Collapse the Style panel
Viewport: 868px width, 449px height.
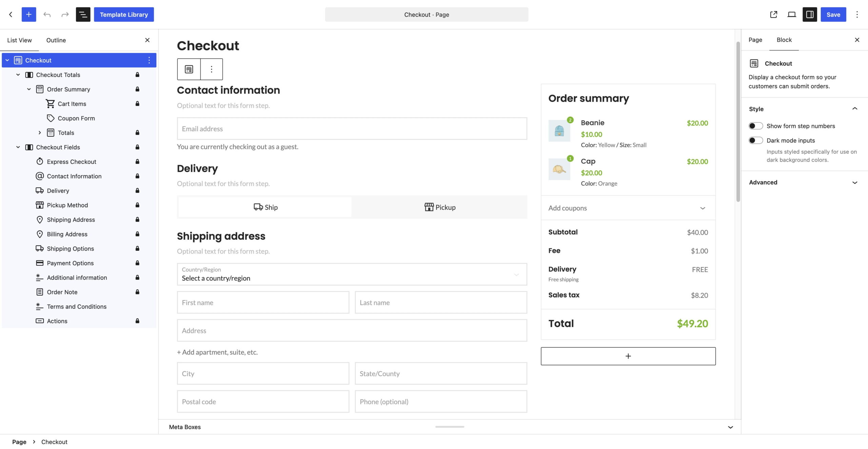tap(855, 109)
